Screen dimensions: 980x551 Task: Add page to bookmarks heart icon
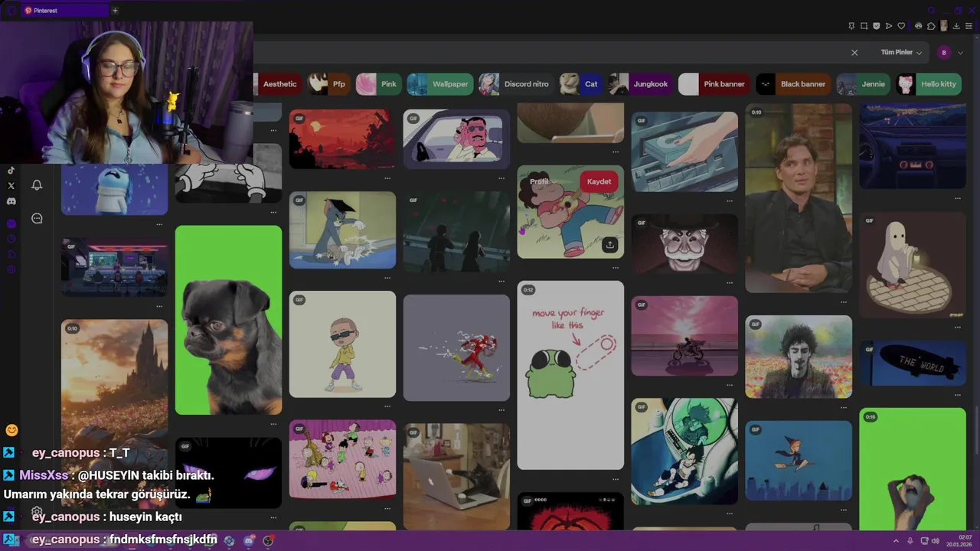click(x=901, y=26)
